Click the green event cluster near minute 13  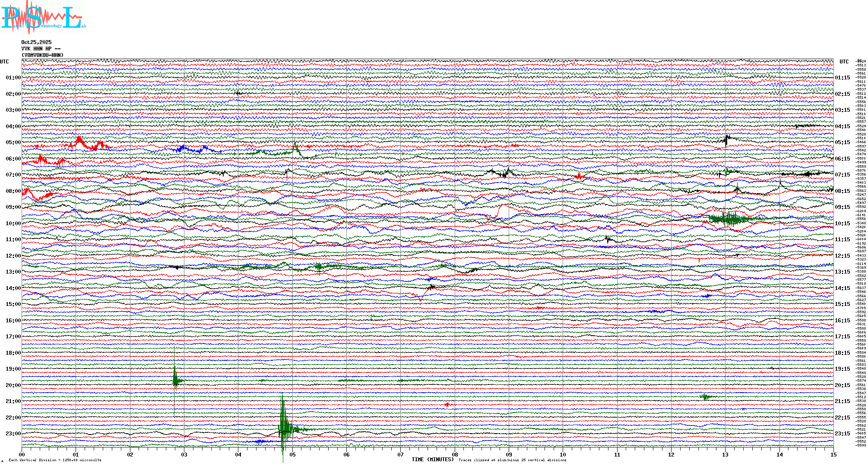[731, 219]
